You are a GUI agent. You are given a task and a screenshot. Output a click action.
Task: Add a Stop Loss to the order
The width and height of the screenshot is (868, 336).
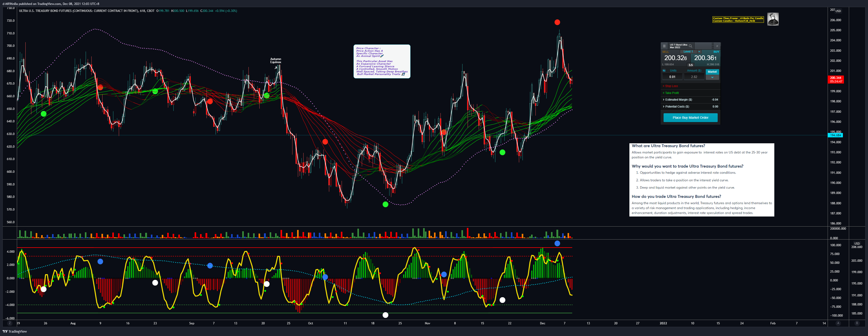click(x=670, y=86)
